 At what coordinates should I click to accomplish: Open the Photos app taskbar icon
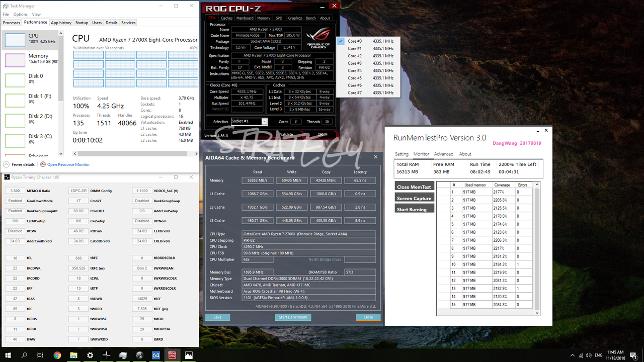(189, 355)
